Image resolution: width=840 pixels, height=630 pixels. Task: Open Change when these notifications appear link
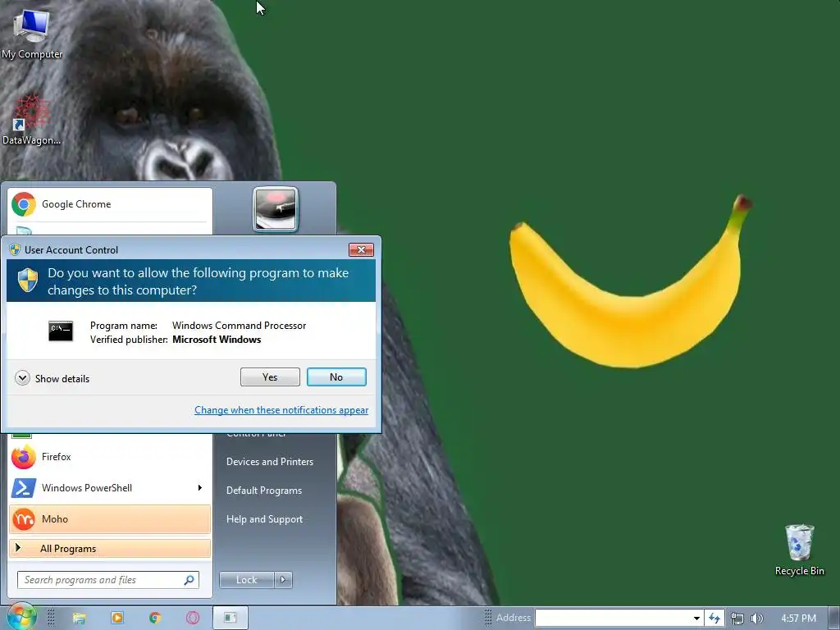281,410
